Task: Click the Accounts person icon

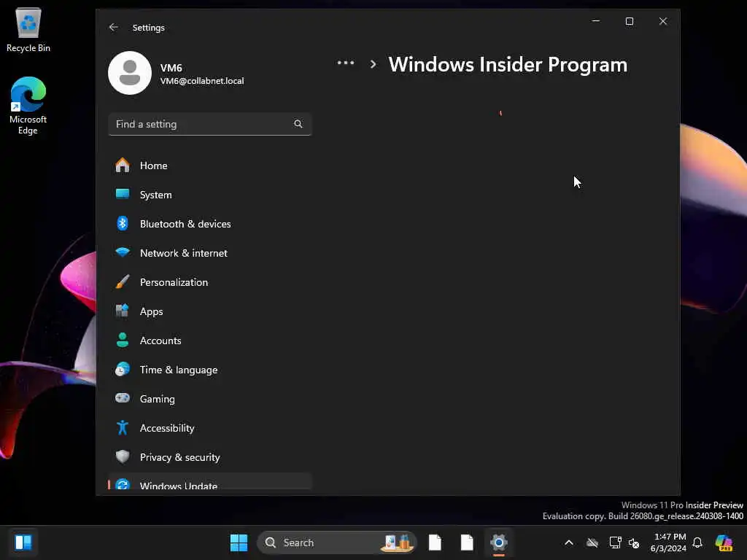Action: pos(123,340)
